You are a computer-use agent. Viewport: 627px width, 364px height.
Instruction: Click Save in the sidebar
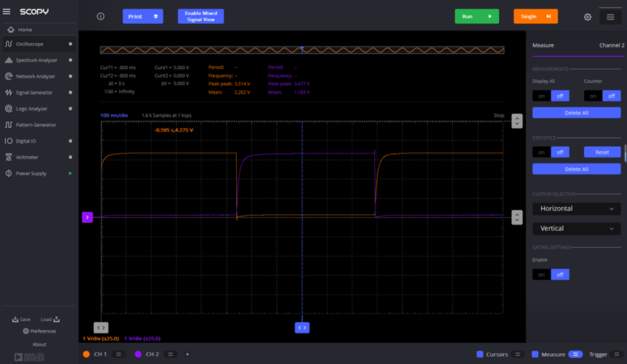tap(21, 319)
